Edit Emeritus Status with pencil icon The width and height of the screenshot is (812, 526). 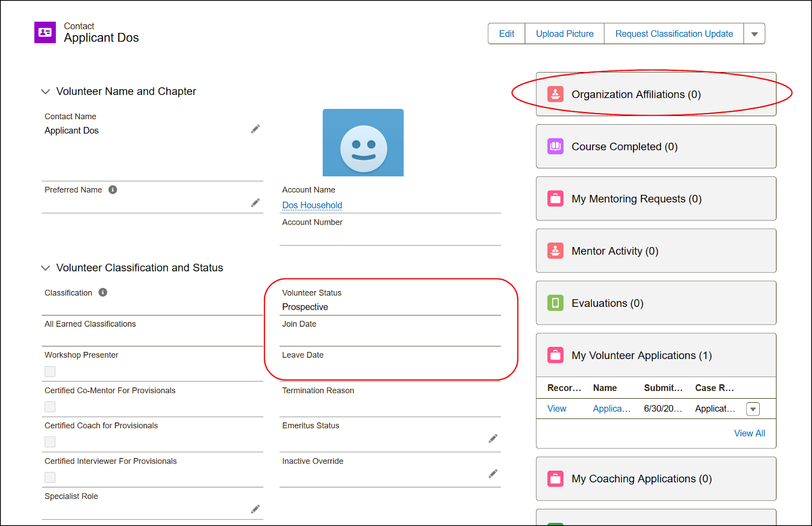pos(493,439)
